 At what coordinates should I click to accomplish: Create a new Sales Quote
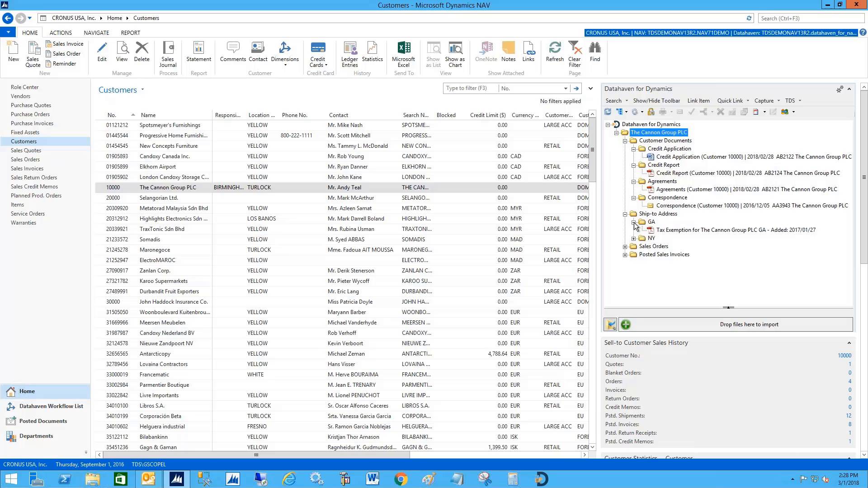point(32,53)
